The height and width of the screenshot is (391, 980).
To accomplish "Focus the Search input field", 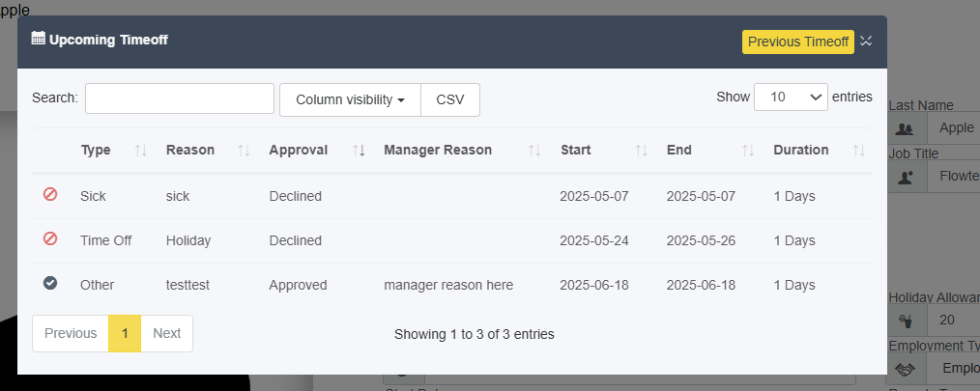I will coord(180,98).
